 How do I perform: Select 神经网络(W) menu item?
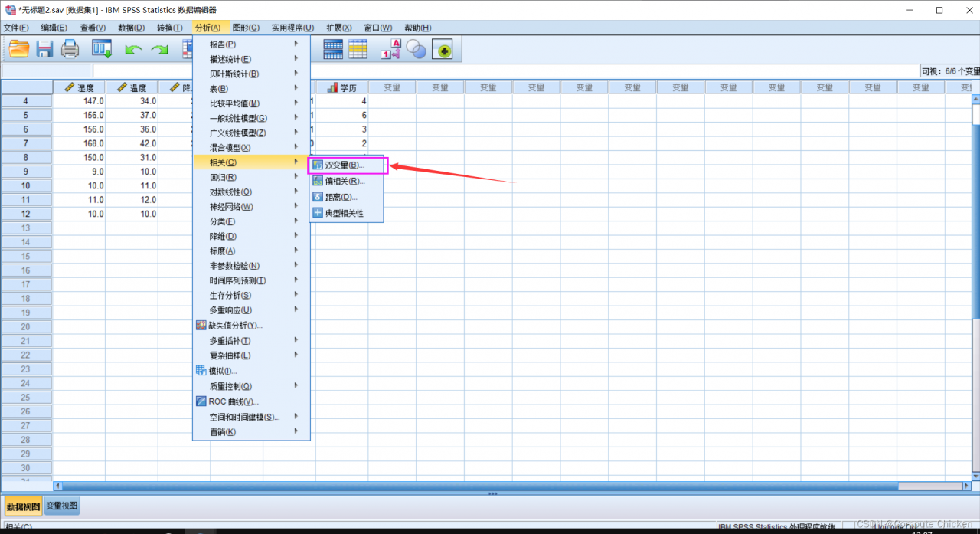point(251,207)
